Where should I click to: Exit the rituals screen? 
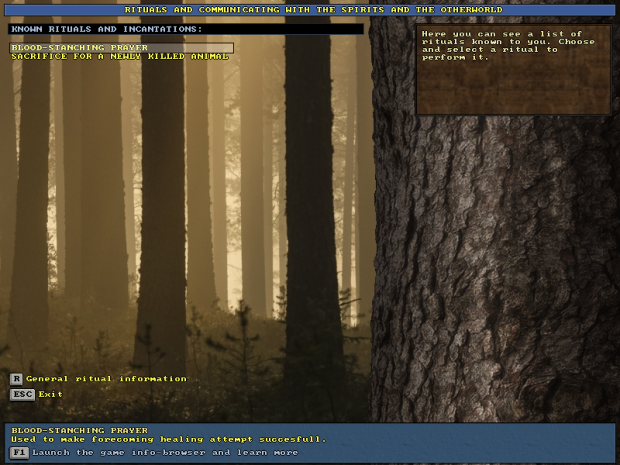(50, 394)
